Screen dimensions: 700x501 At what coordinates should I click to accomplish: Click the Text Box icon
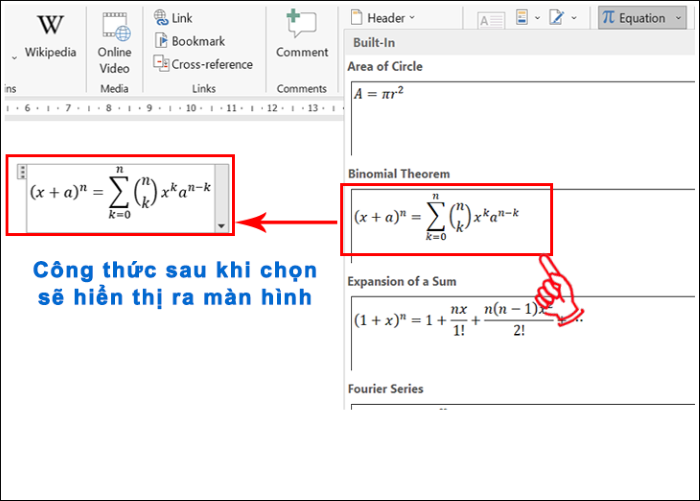click(491, 18)
